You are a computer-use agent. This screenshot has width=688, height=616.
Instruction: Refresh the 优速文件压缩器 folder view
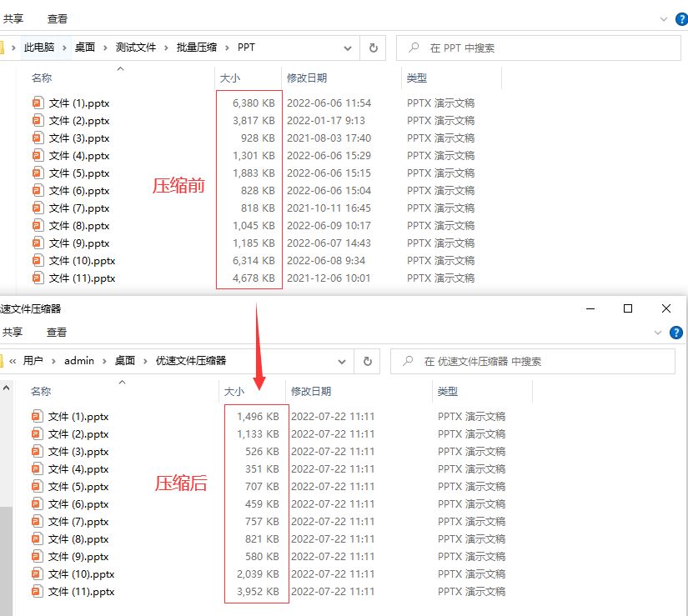367,361
